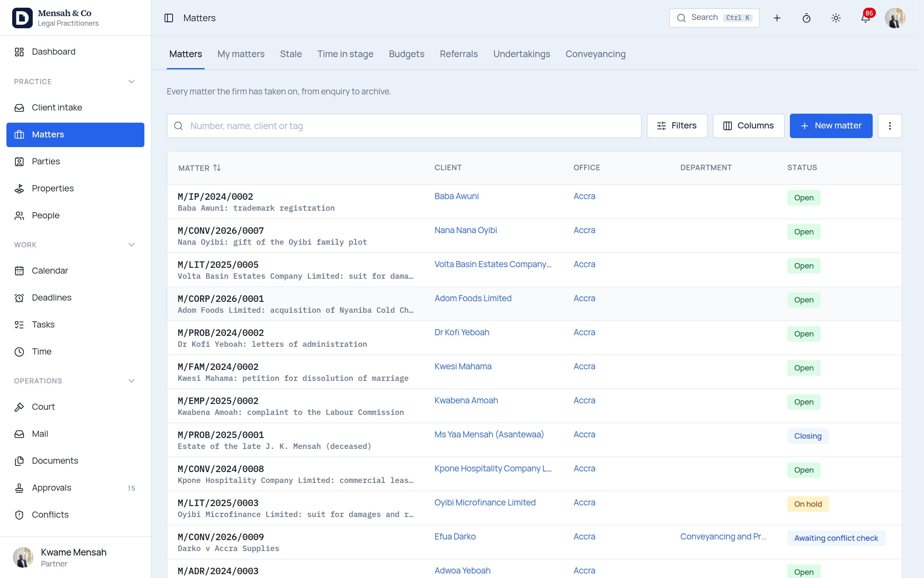Toggle the sidebar panel icon
Image resolution: width=924 pixels, height=578 pixels.
[x=169, y=18]
